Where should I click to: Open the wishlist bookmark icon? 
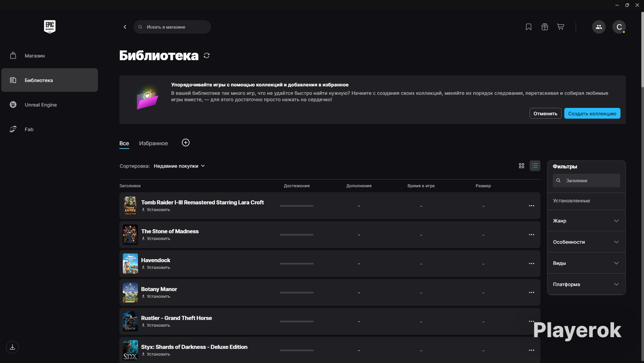coord(528,27)
